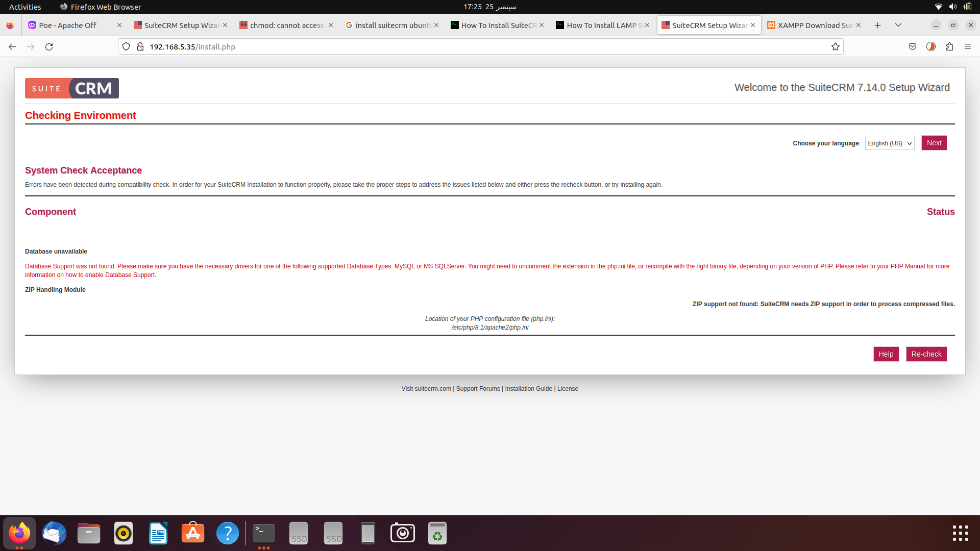Screen dimensions: 980x551
Task: Close the XAMPP Download tab
Action: click(859, 25)
